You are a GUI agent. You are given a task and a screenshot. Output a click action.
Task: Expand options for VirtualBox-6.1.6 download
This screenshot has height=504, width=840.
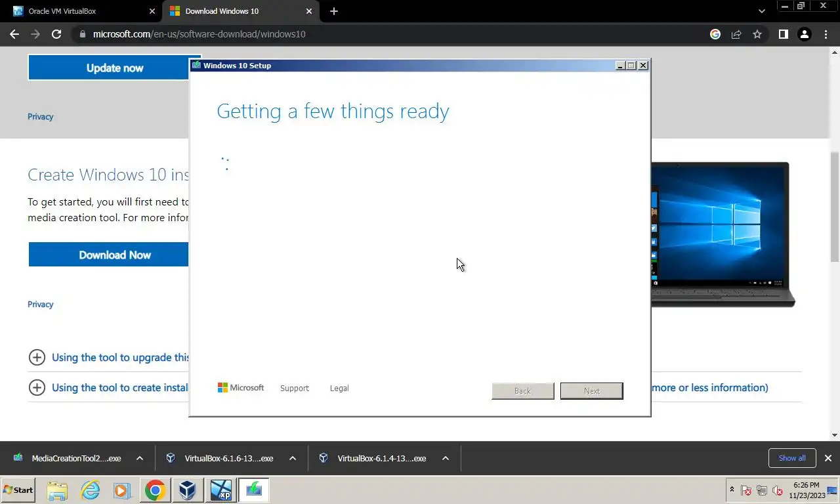[293, 458]
